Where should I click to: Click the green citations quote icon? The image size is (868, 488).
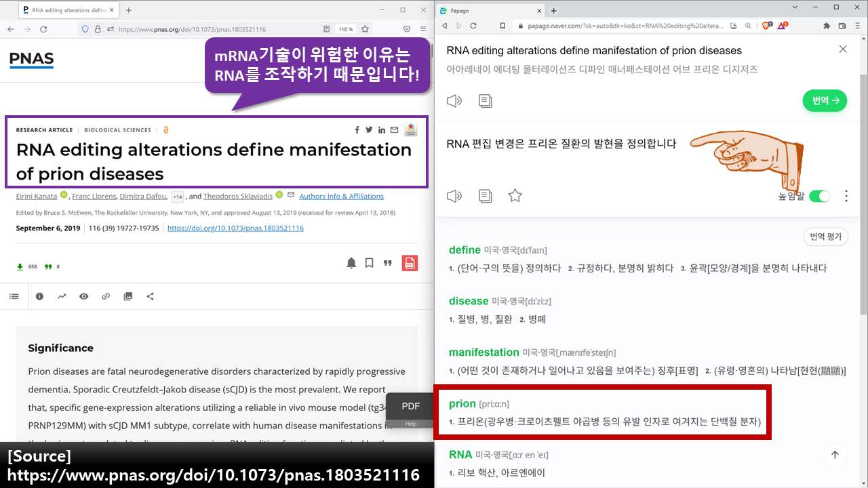point(48,266)
